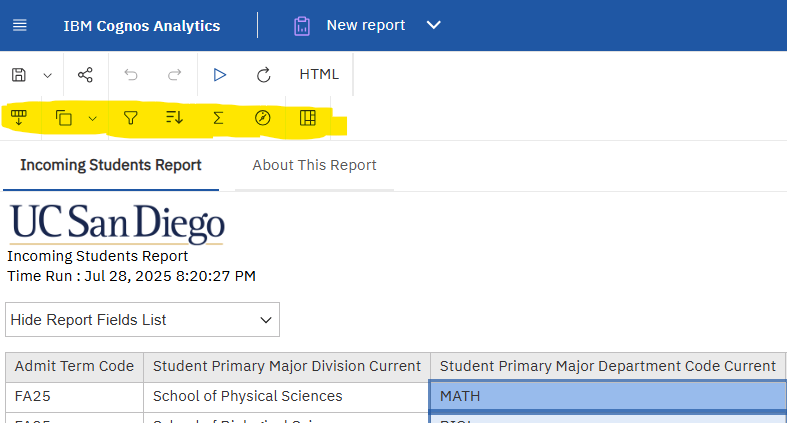The width and height of the screenshot is (787, 423).
Task: Select Admit Term Code column header
Action: [74, 366]
